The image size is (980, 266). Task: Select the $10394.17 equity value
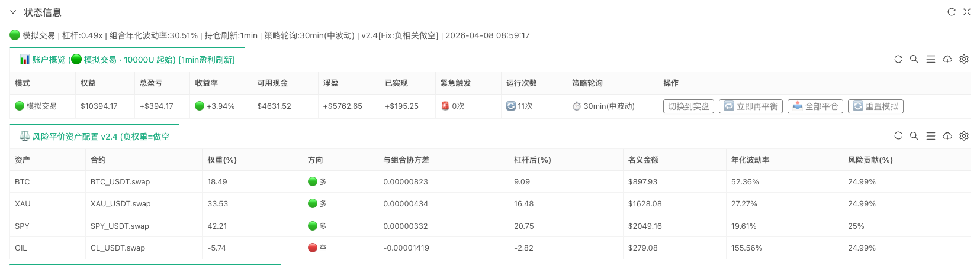point(99,106)
